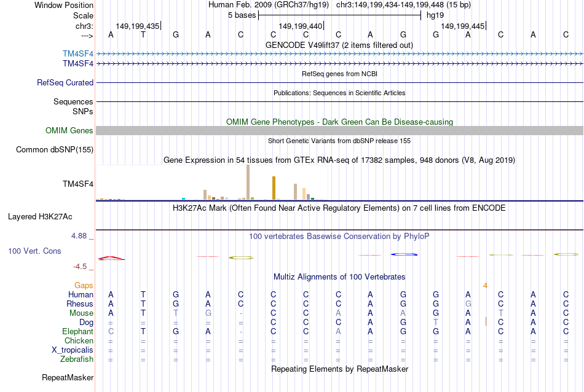Click the 100 Vert. Cons label

34,251
